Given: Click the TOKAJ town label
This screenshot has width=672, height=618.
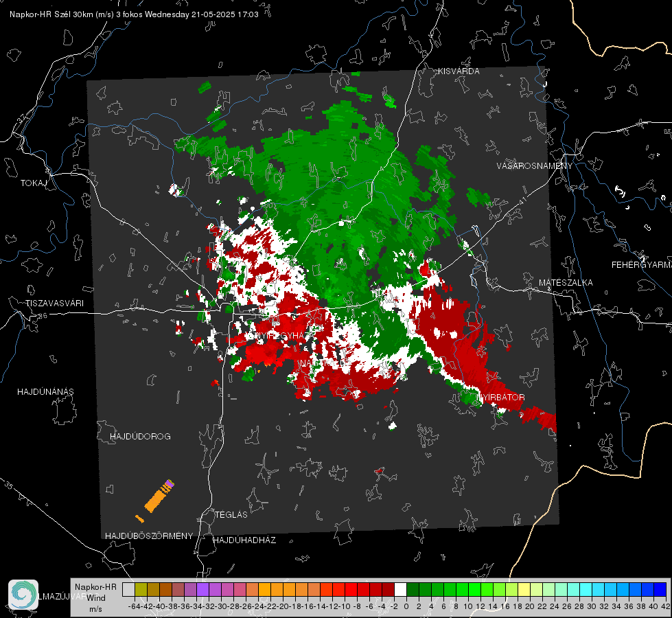Looking at the screenshot, I should (34, 183).
